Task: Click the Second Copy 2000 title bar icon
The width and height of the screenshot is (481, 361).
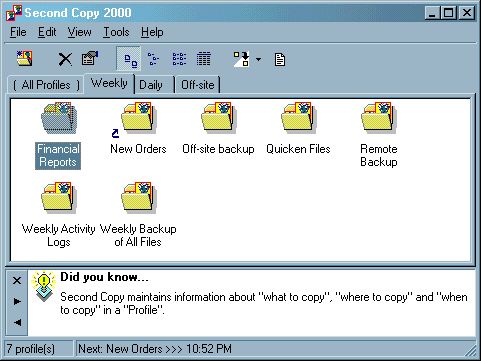Action: 14,13
